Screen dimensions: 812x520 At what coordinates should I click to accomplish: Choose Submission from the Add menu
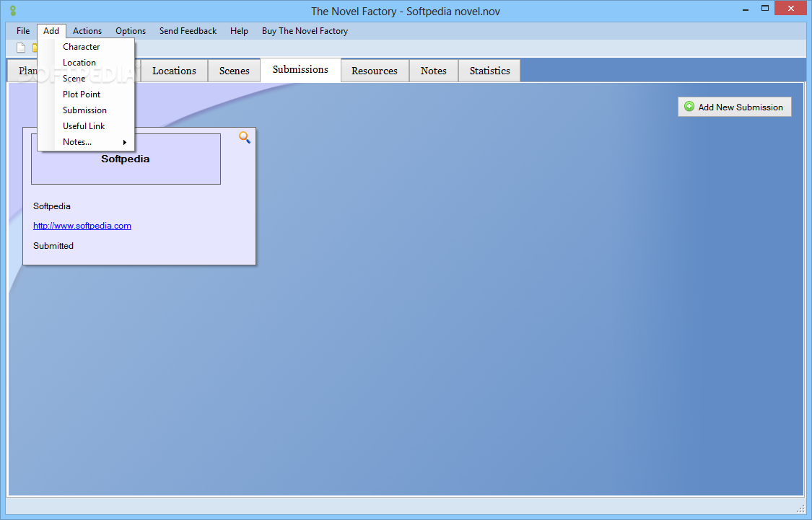87,110
